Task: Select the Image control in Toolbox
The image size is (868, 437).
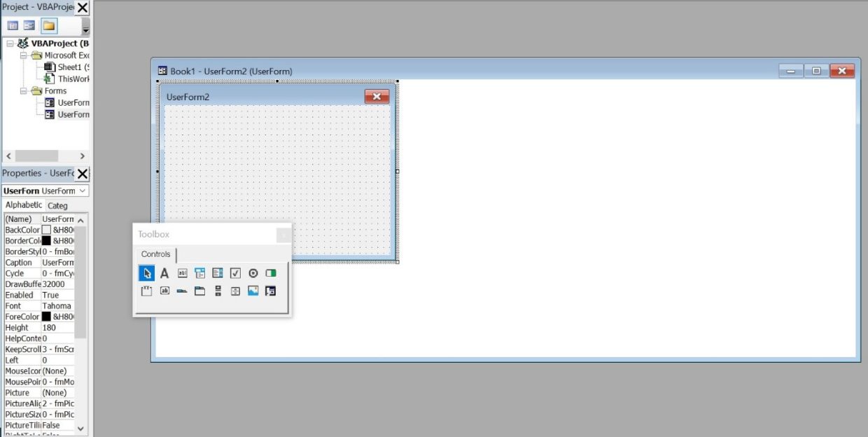Action: click(x=253, y=291)
